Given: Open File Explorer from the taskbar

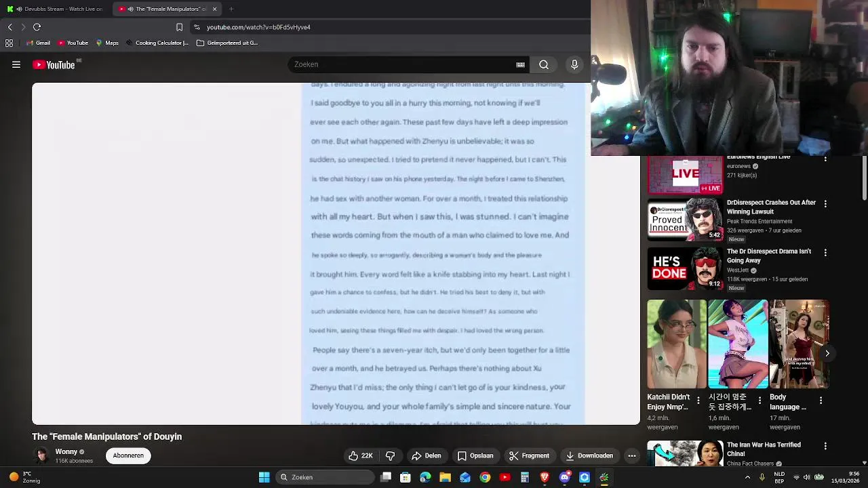Looking at the screenshot, I should pos(445,477).
